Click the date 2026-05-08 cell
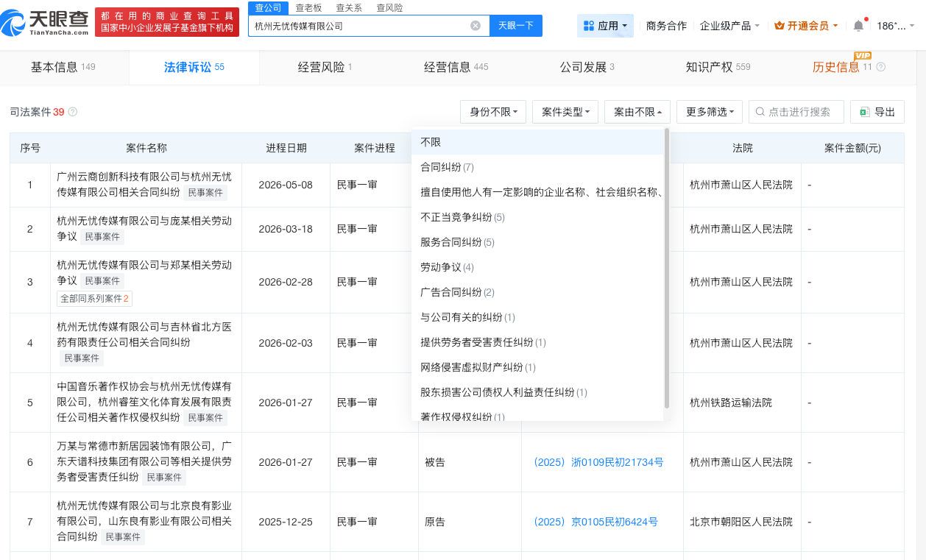926x560 pixels. [x=286, y=185]
